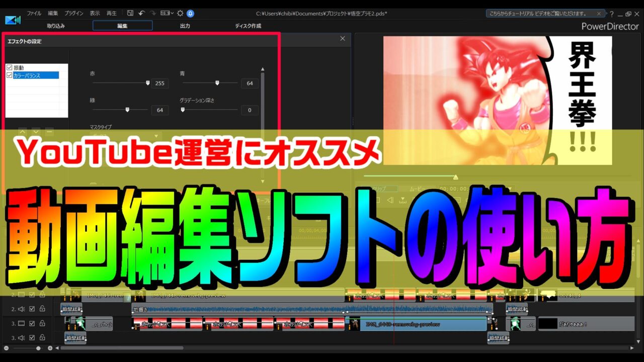
Task: Click the timeline zoom slider handle
Action: point(38,348)
